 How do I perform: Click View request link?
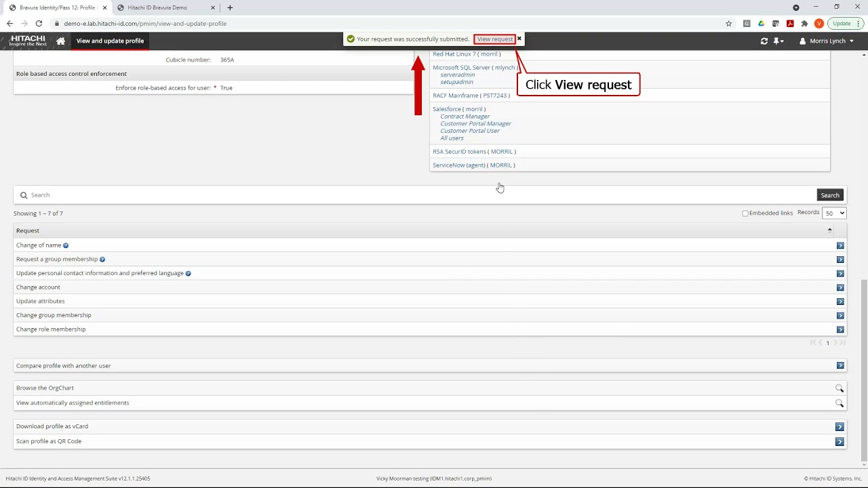[495, 39]
